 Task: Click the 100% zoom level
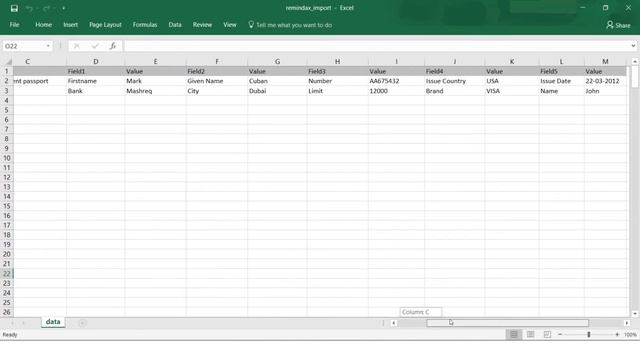click(x=630, y=335)
